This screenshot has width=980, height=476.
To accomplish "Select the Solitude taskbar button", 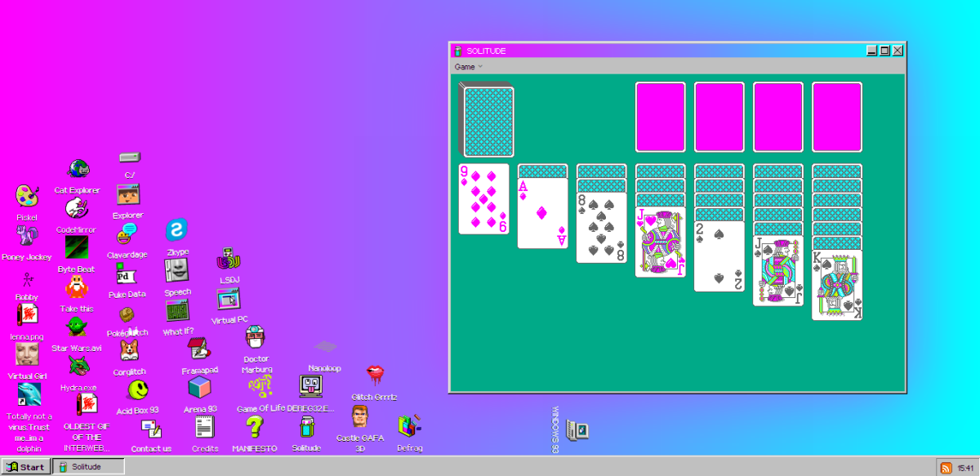I will pos(88,466).
